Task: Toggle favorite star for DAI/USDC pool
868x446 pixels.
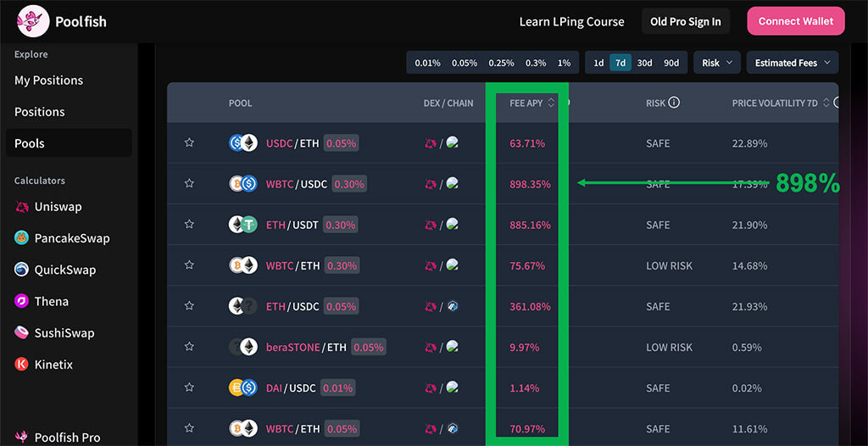Action: pos(189,388)
